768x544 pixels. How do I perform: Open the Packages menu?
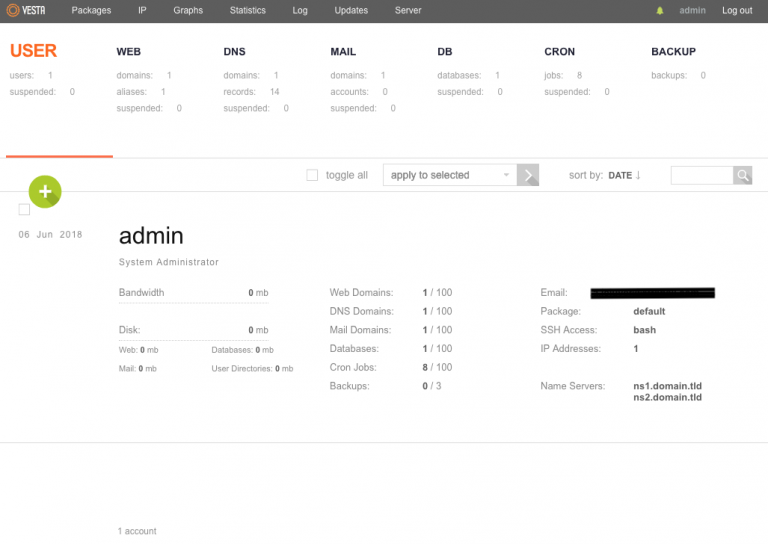pyautogui.click(x=91, y=11)
